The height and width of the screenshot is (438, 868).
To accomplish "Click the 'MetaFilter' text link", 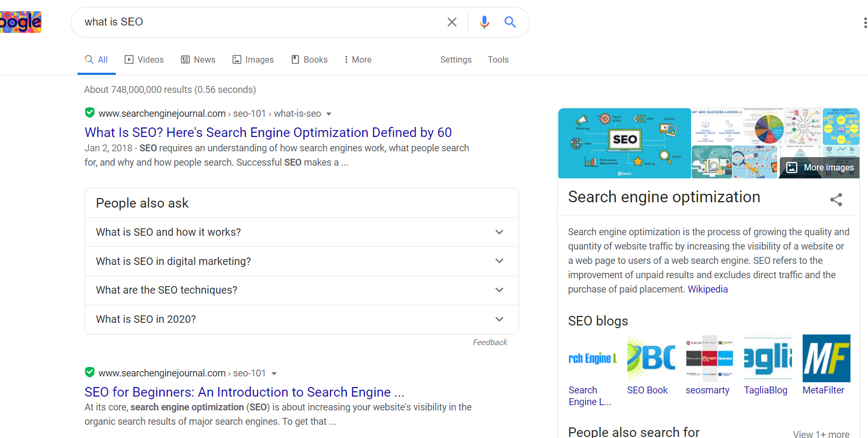I will (x=823, y=390).
